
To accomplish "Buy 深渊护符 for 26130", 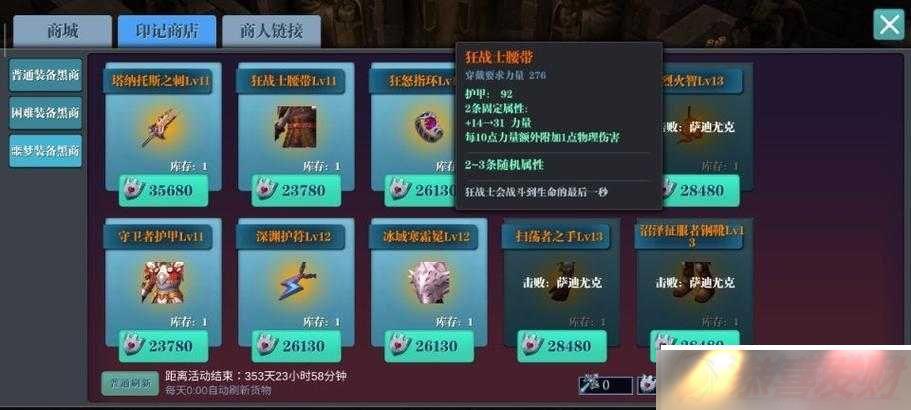I will 296,346.
